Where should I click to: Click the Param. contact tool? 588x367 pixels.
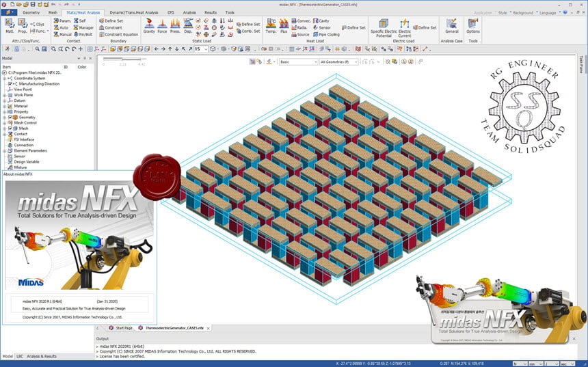(62, 21)
